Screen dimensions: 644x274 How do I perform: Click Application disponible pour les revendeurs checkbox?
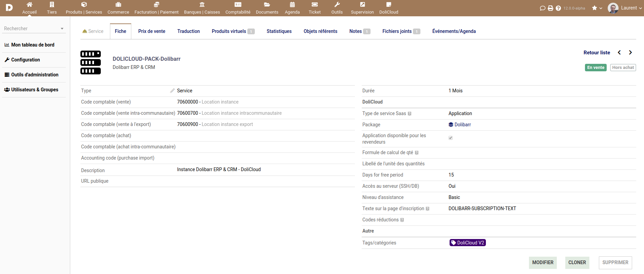(x=451, y=138)
